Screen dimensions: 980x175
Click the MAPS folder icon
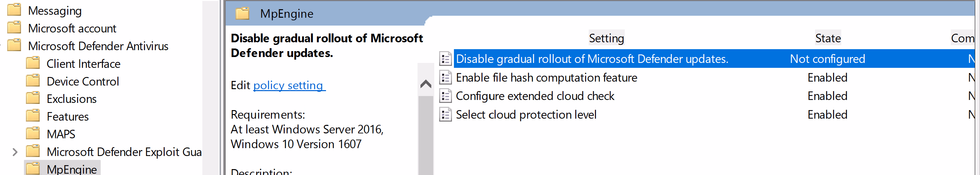(x=33, y=134)
